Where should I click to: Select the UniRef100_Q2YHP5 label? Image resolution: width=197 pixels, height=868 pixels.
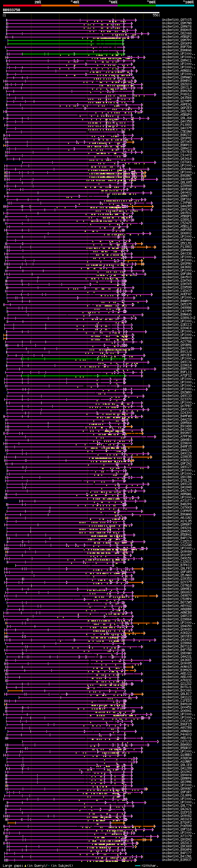click(177, 101)
